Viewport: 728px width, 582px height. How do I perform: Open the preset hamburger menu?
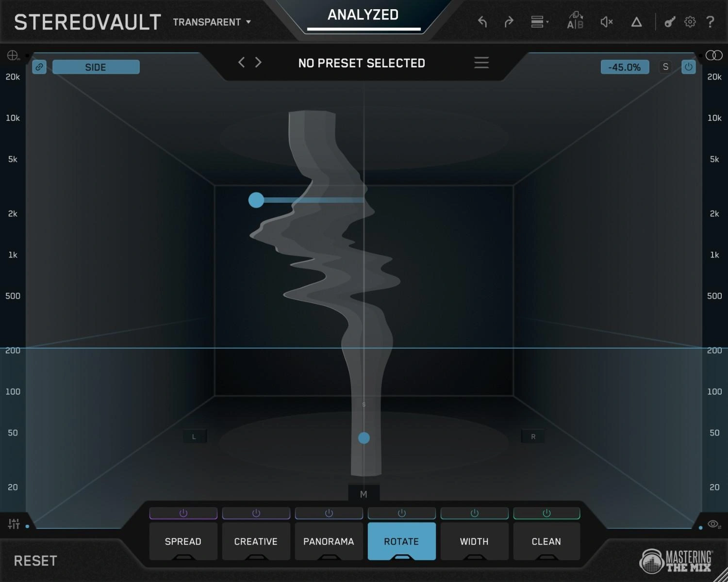[481, 63]
